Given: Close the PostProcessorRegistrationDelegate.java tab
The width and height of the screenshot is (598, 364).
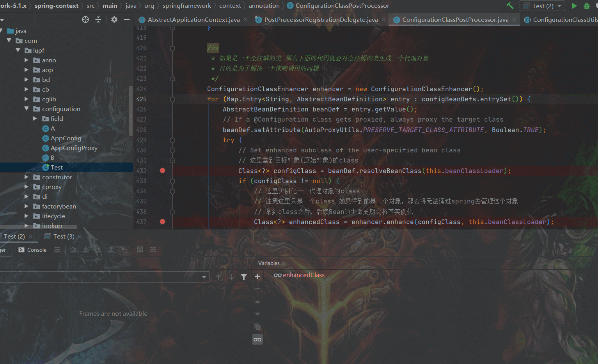Looking at the screenshot, I should [383, 19].
